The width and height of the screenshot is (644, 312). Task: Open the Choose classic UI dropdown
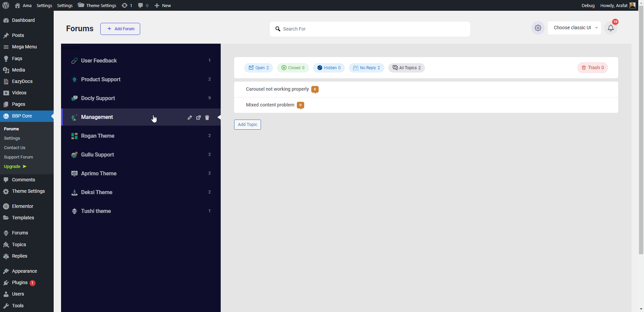(x=574, y=28)
